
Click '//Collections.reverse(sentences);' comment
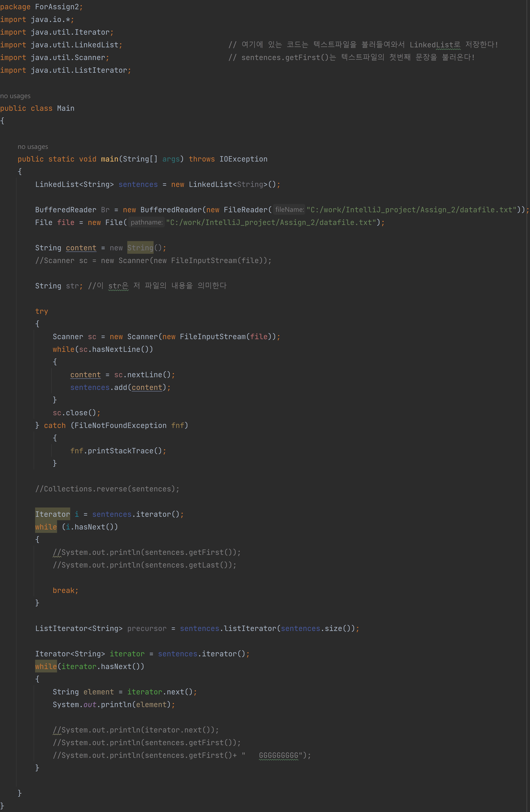pos(107,489)
